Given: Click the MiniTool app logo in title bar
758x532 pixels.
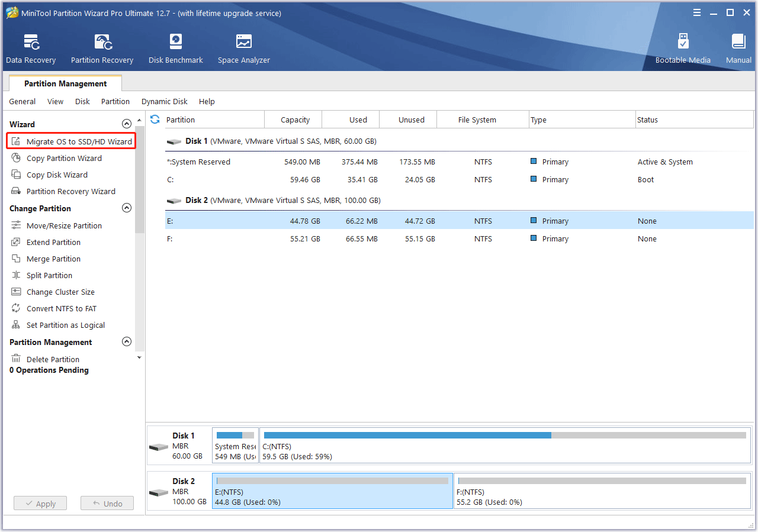Looking at the screenshot, I should pyautogui.click(x=11, y=13).
